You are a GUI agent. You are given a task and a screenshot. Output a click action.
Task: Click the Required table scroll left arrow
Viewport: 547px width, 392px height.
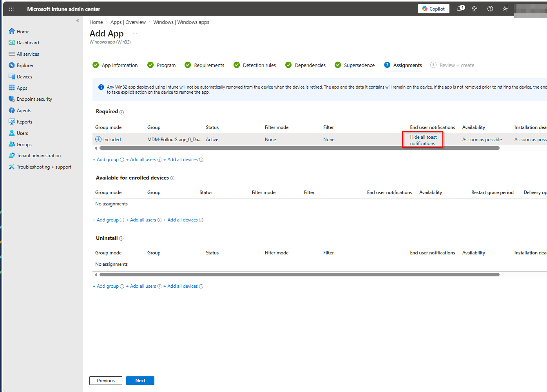tap(96, 148)
